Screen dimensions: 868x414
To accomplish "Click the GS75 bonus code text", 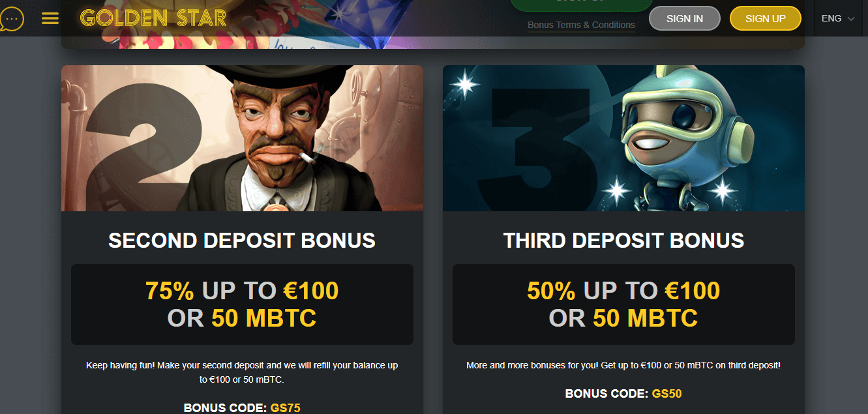I will point(285,408).
